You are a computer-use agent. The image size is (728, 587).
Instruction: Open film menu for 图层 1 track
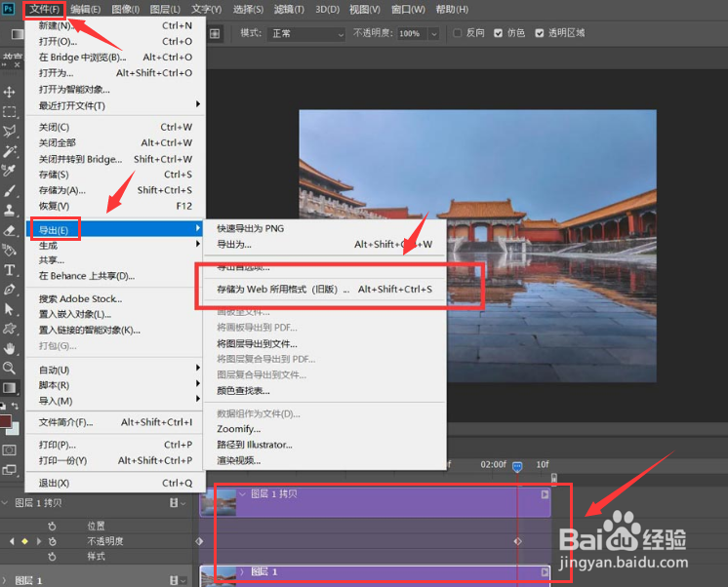point(177,580)
